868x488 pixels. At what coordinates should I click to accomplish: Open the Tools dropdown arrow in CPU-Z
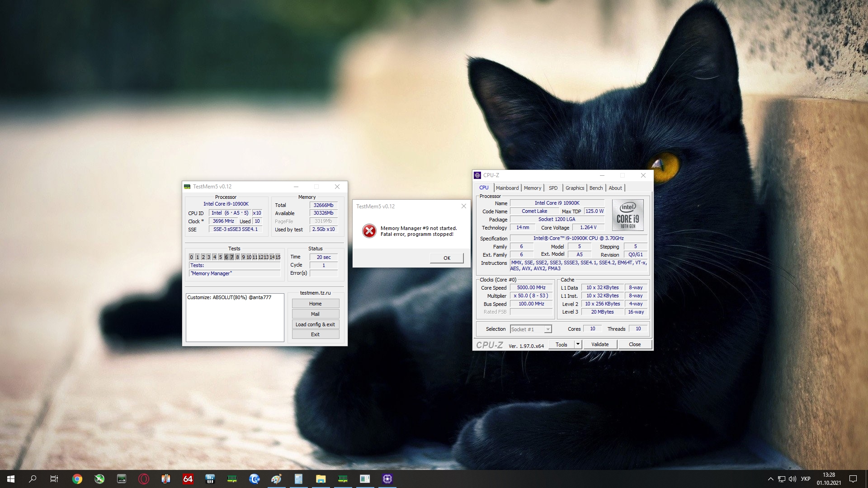577,344
